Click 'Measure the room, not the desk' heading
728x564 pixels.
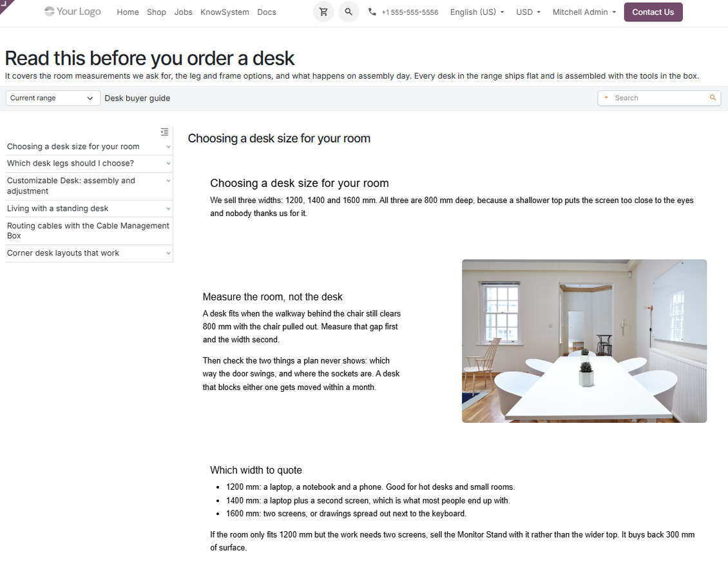pos(273,297)
